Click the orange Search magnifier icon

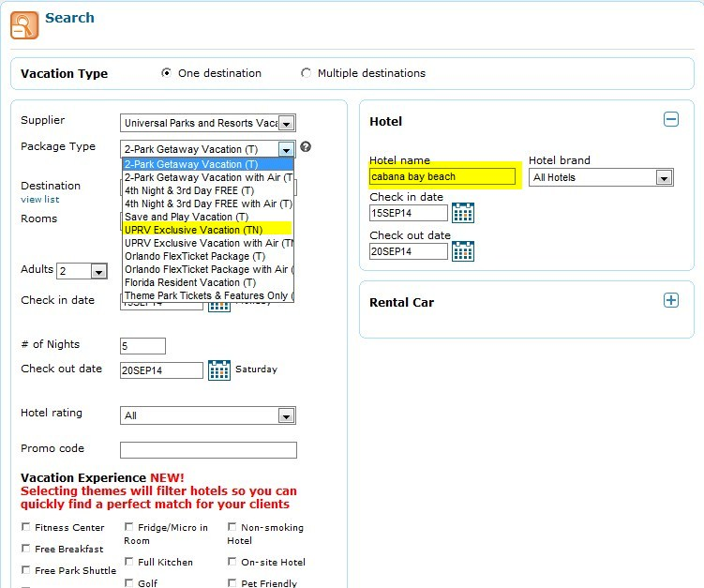[24, 25]
